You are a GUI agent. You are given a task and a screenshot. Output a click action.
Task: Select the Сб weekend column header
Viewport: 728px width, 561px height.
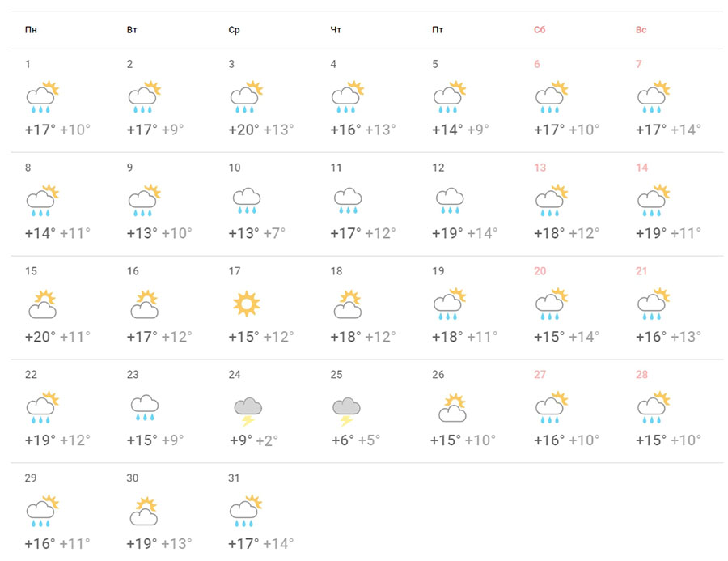(540, 31)
